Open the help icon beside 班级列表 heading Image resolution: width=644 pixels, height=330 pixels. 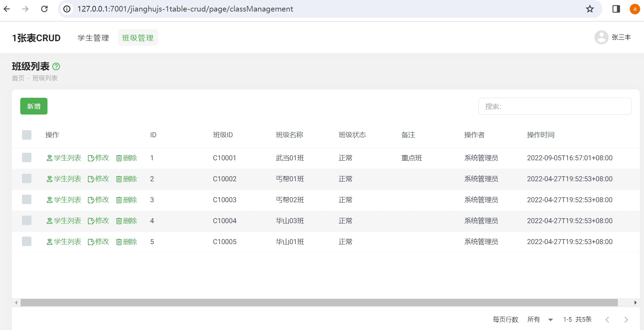[56, 66]
